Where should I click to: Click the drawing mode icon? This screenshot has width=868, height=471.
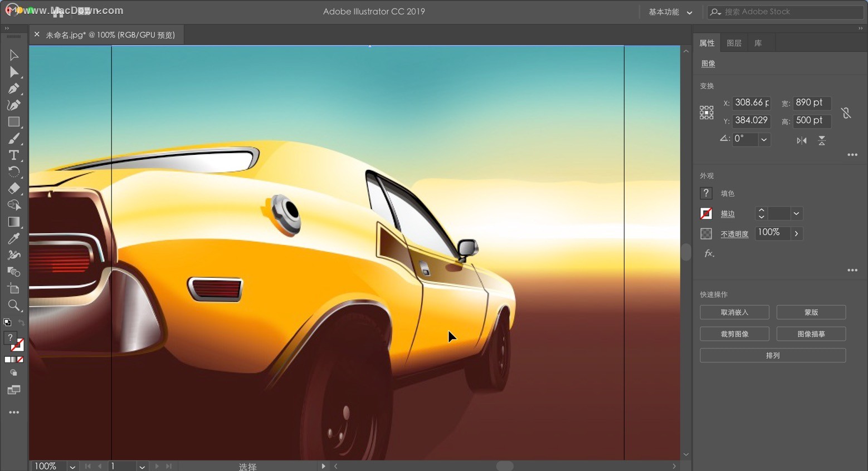click(14, 373)
